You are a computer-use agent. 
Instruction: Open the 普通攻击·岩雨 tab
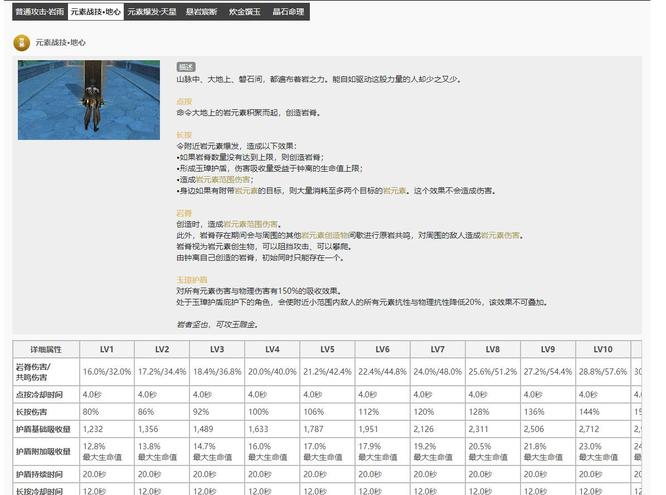40,11
